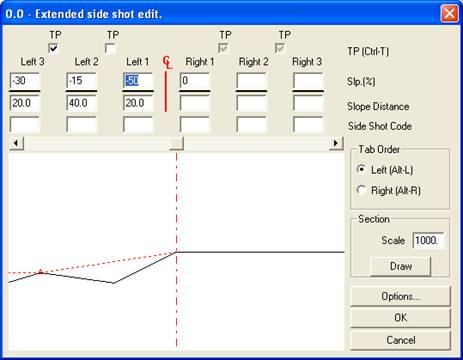This screenshot has width=463, height=360.
Task: Click the Section Scale field showing 1000.
Action: pyautogui.click(x=428, y=240)
